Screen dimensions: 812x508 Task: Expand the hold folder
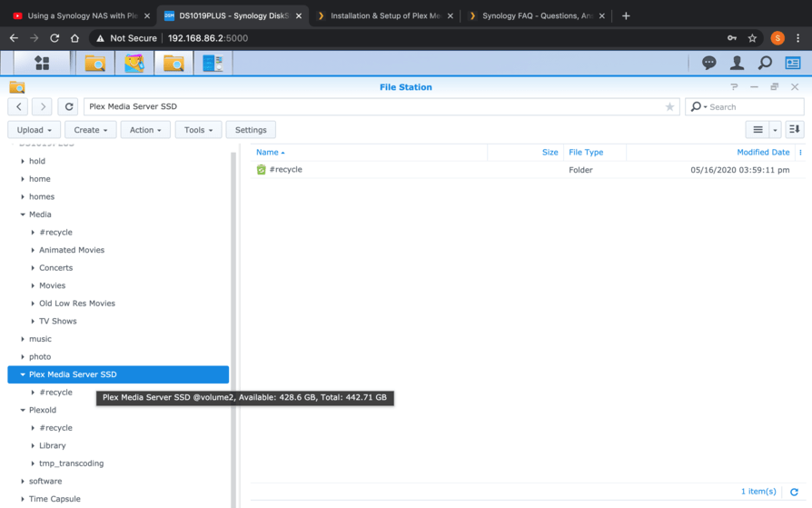click(23, 161)
